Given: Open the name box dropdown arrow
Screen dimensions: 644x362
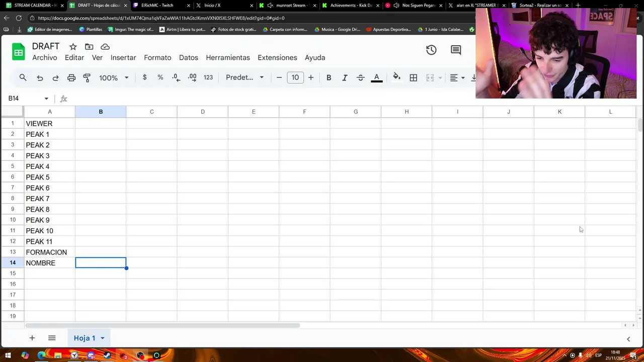Looking at the screenshot, I should click(x=46, y=99).
